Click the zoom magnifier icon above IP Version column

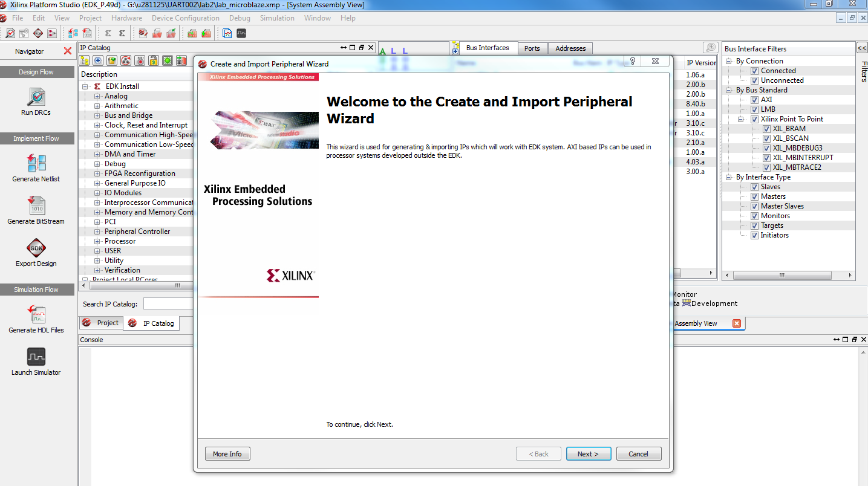coord(710,48)
